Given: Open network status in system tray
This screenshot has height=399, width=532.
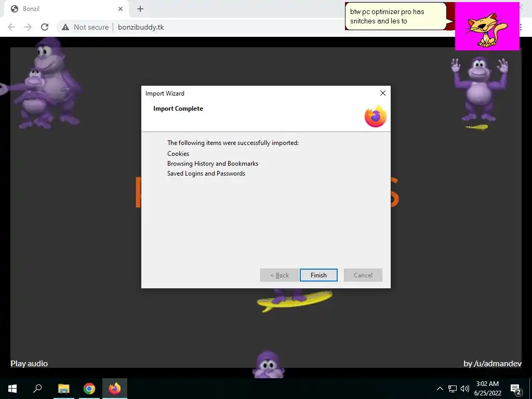Looking at the screenshot, I should point(453,389).
